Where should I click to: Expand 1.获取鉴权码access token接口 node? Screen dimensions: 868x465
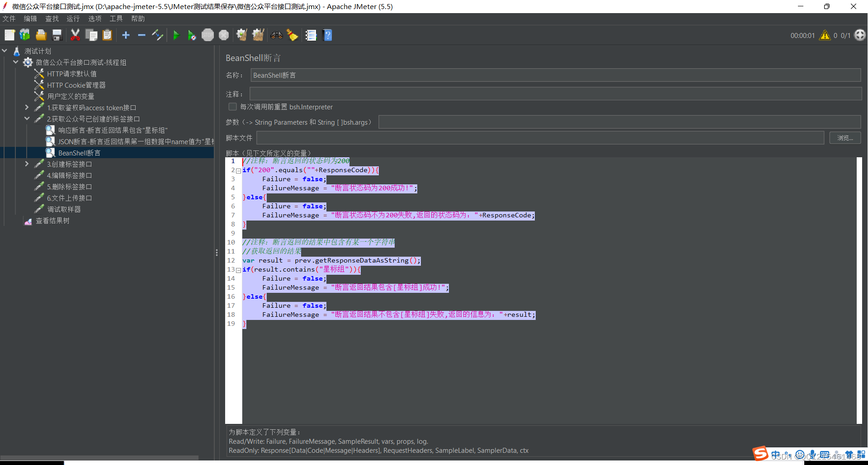point(27,108)
